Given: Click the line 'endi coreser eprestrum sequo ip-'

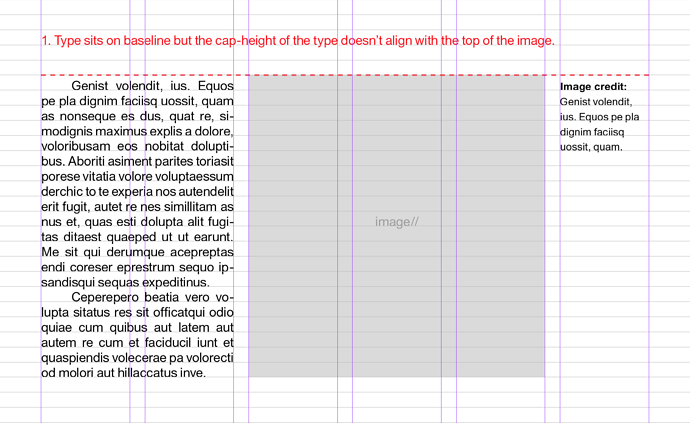Looking at the screenshot, I should pyautogui.click(x=137, y=267).
